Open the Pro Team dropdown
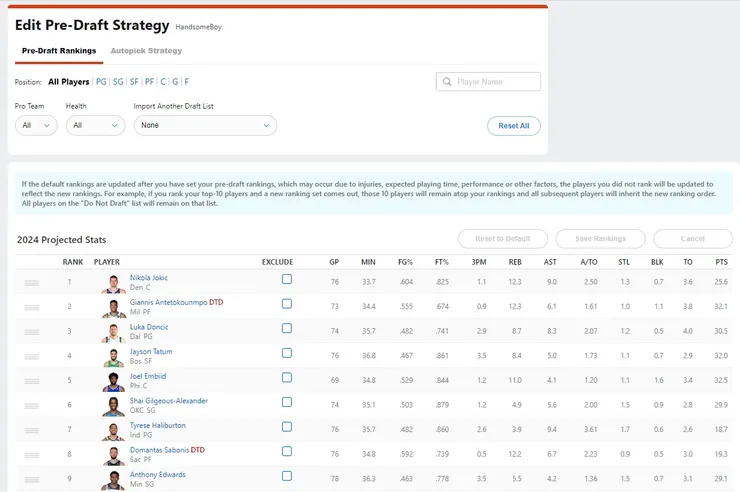This screenshot has width=740, height=492. point(36,125)
